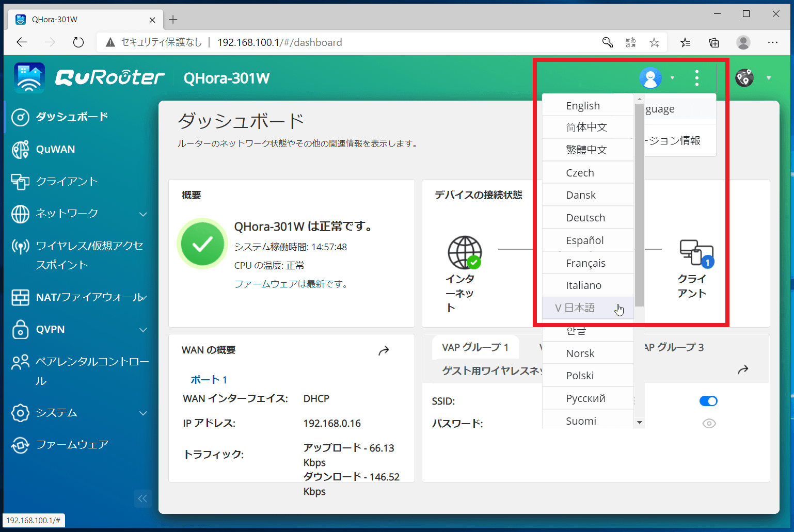The height and width of the screenshot is (532, 794).
Task: Toggle the guest wireless network switch
Action: tap(708, 401)
